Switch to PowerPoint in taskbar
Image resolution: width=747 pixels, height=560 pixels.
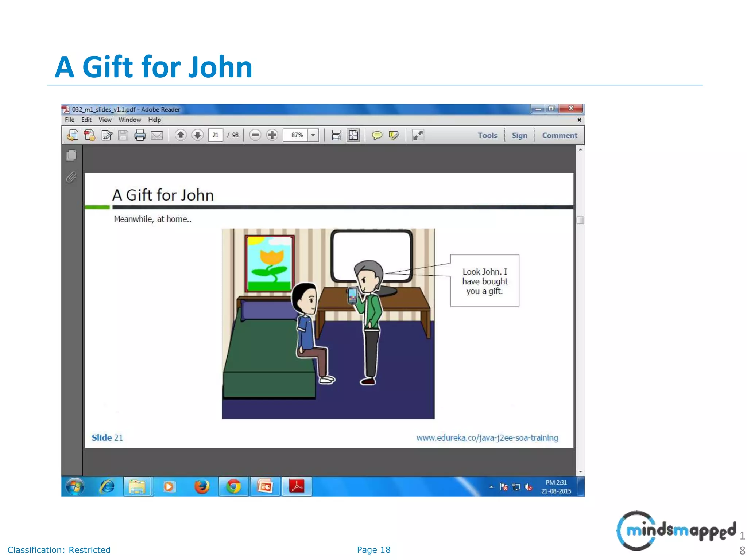[265, 486]
